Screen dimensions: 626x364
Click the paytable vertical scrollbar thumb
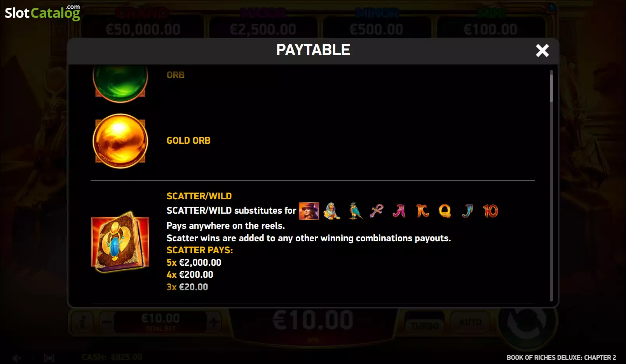coord(551,86)
